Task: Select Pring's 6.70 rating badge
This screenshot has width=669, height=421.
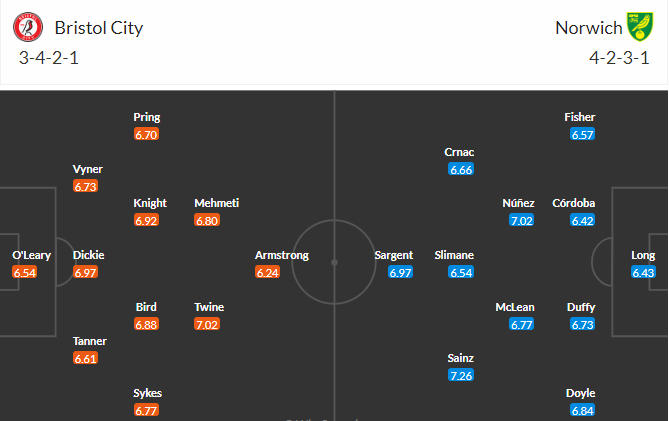Action: (146, 135)
